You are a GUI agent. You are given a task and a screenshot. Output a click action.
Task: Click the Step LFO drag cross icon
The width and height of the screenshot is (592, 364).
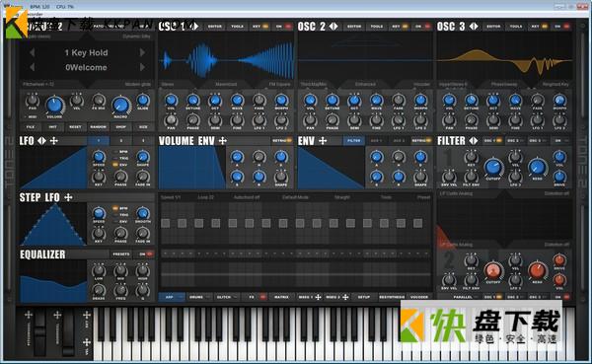tap(68, 197)
